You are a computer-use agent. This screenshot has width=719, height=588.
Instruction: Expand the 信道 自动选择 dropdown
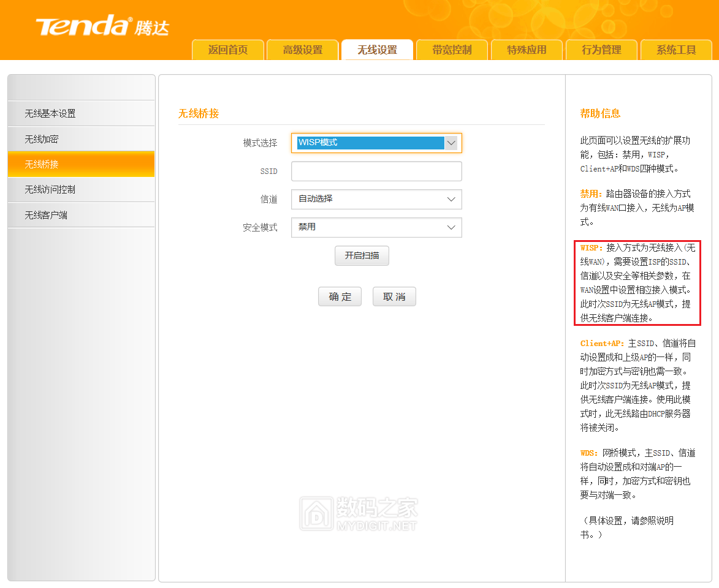point(376,199)
